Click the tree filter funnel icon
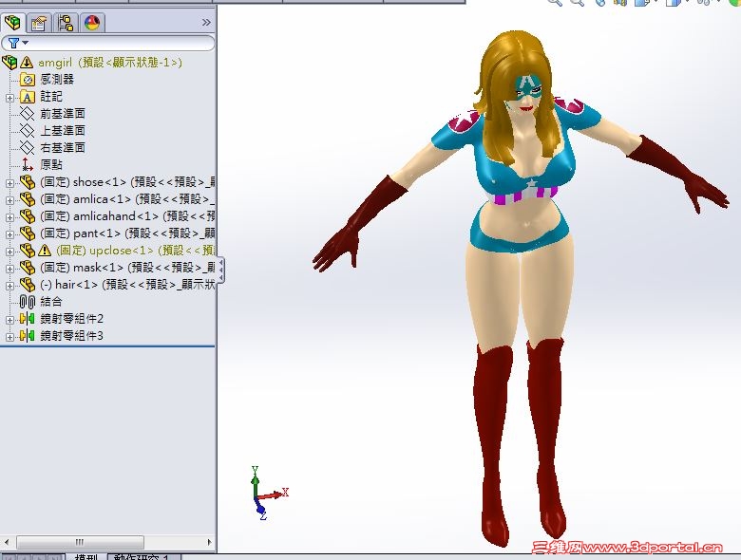This screenshot has width=741, height=560. (13, 44)
